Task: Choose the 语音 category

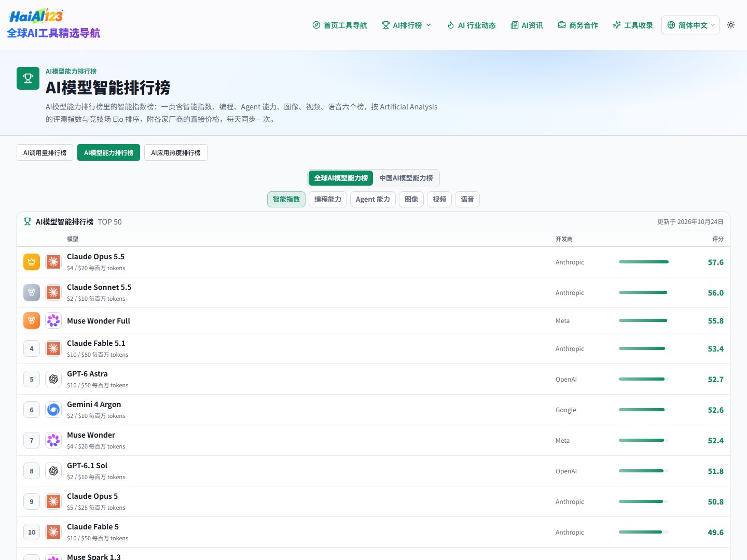Action: coord(467,199)
